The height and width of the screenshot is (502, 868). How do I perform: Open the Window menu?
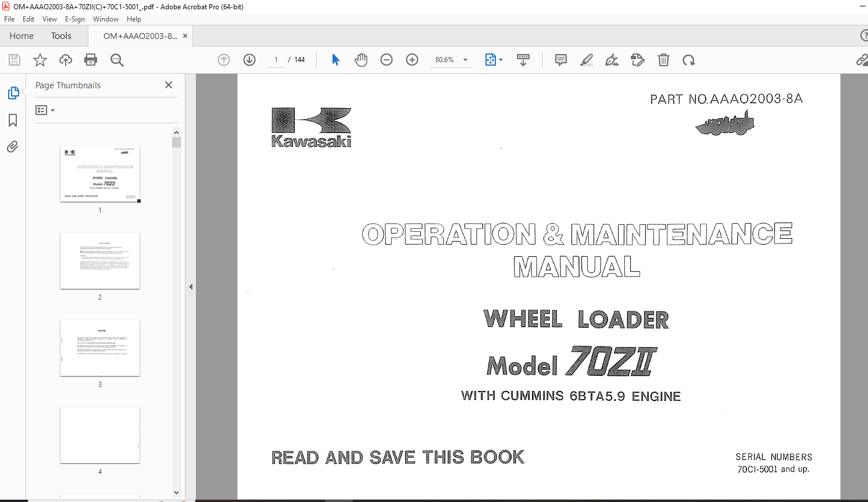pyautogui.click(x=106, y=19)
